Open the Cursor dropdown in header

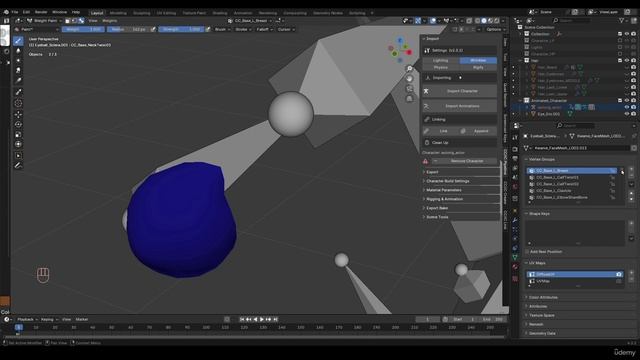(x=286, y=29)
